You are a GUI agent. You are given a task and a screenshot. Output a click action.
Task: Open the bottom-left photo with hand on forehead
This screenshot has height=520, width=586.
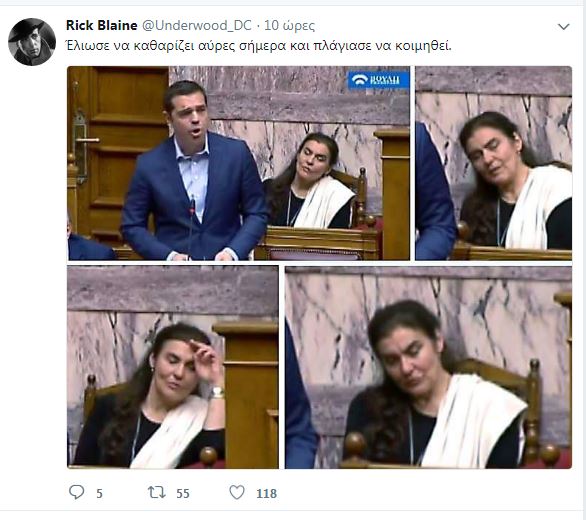pyautogui.click(x=173, y=367)
